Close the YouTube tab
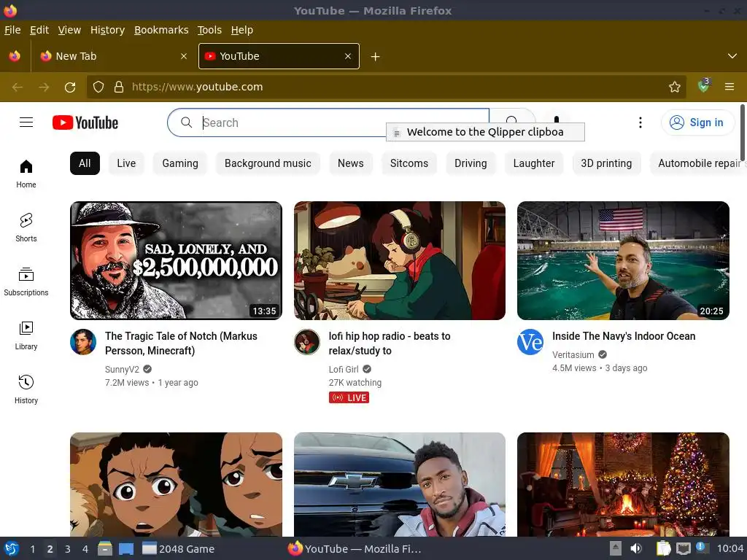 tap(348, 56)
